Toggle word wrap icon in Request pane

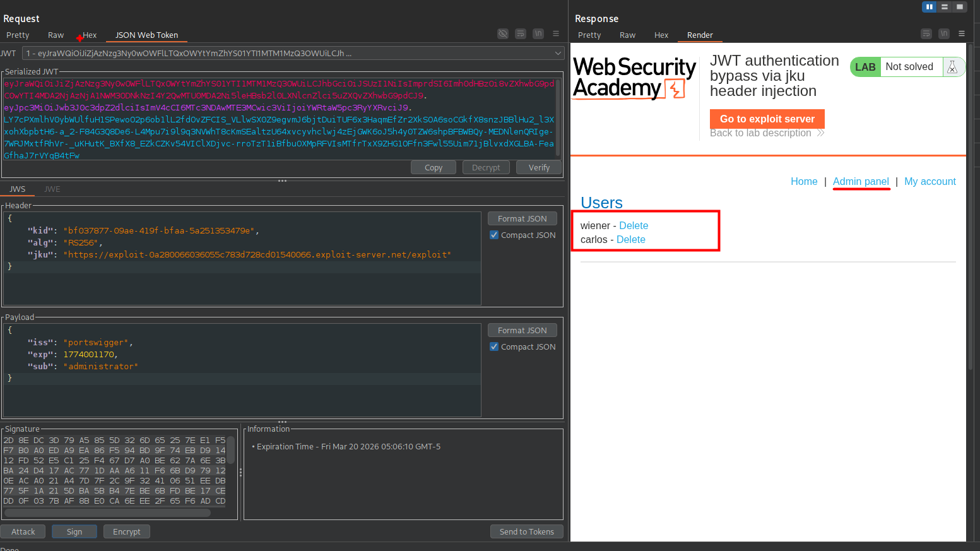coord(521,34)
